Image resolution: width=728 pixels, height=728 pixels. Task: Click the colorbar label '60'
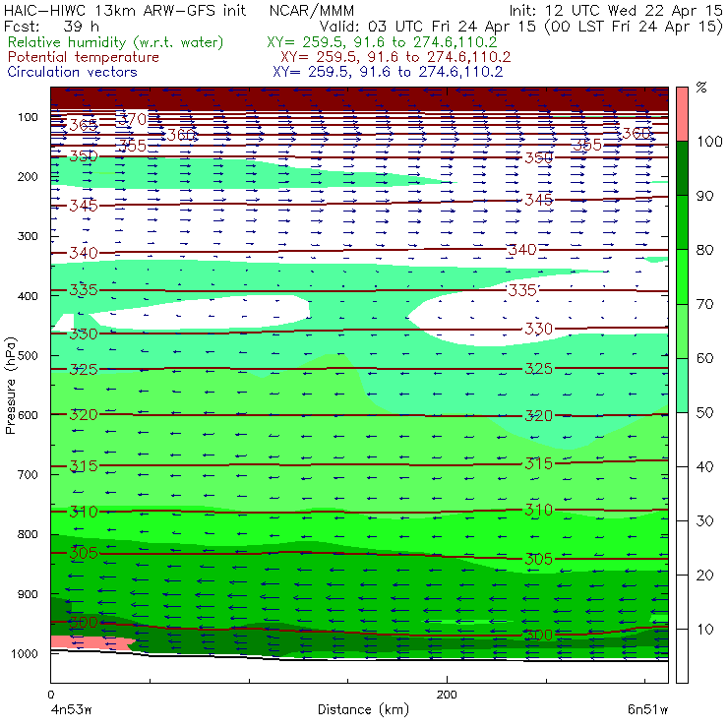click(x=704, y=358)
